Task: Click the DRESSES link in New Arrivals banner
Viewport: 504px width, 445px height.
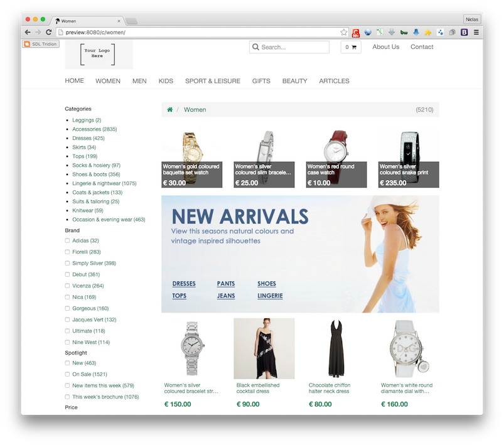Action: coord(184,284)
